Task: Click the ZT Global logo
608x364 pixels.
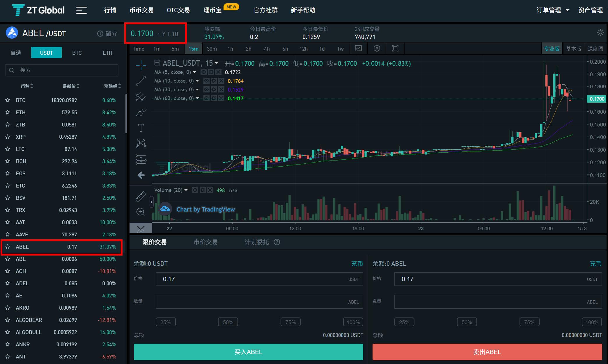Action: tap(38, 10)
